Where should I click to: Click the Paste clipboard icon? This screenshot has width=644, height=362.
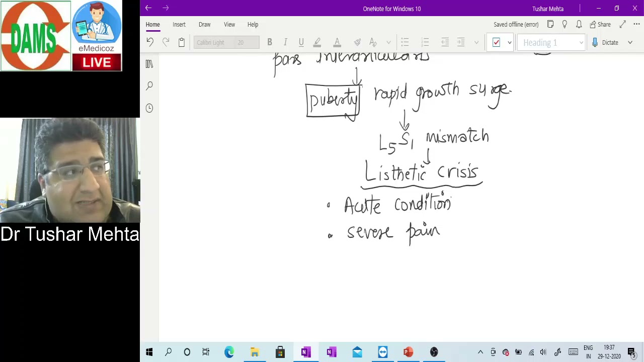click(182, 42)
